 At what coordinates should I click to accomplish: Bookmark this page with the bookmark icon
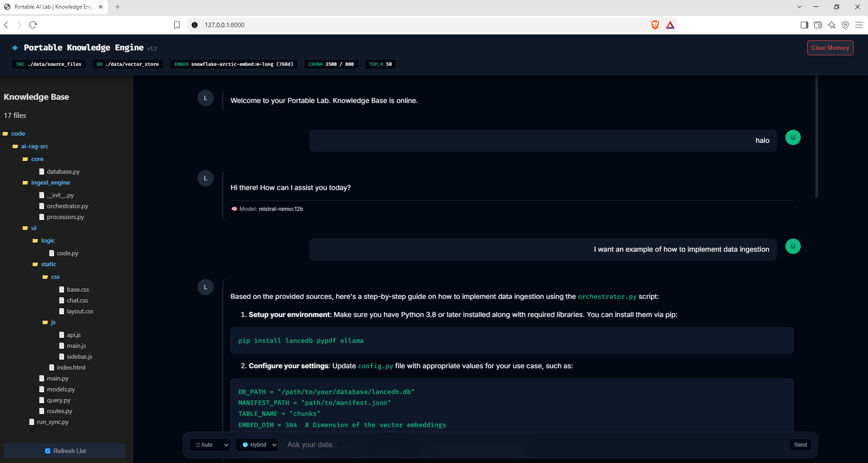pos(177,25)
